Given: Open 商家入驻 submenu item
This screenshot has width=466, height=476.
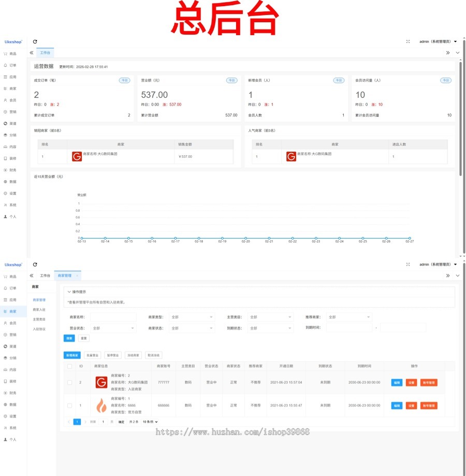Looking at the screenshot, I should pyautogui.click(x=39, y=309).
